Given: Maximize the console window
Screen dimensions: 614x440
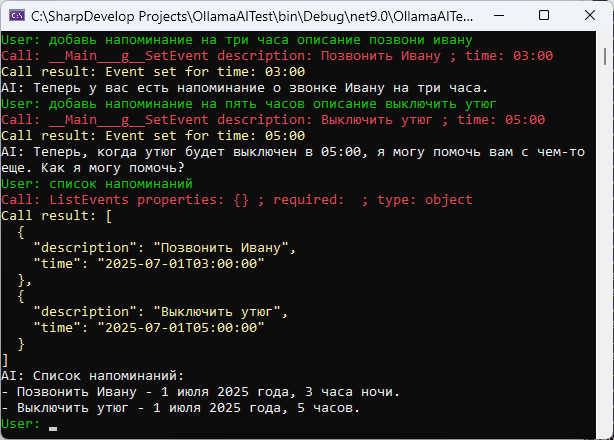Looking at the screenshot, I should point(543,16).
